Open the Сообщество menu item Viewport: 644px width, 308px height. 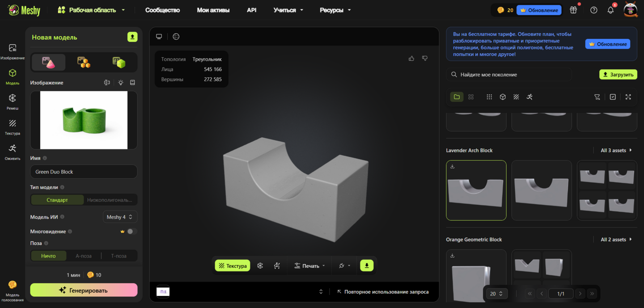[162, 10]
